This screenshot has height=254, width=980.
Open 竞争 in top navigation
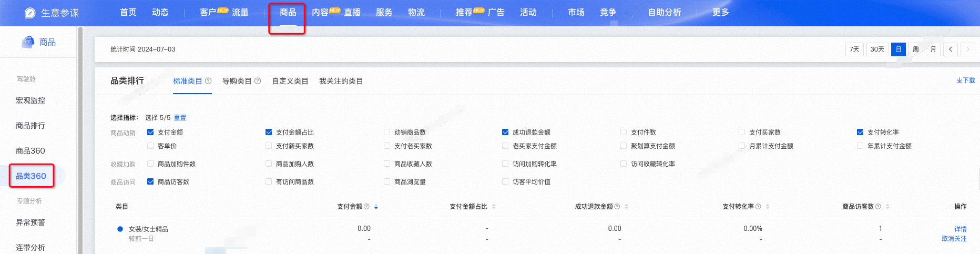click(x=608, y=12)
